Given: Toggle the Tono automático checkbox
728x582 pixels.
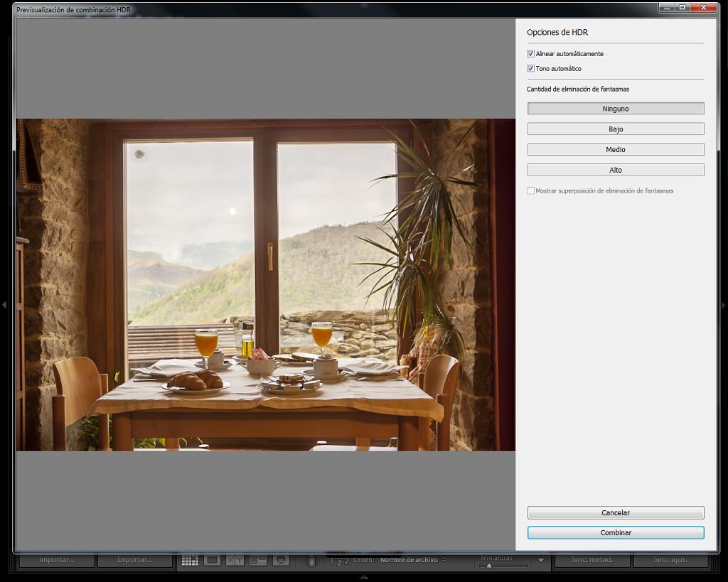Looking at the screenshot, I should click(x=530, y=69).
